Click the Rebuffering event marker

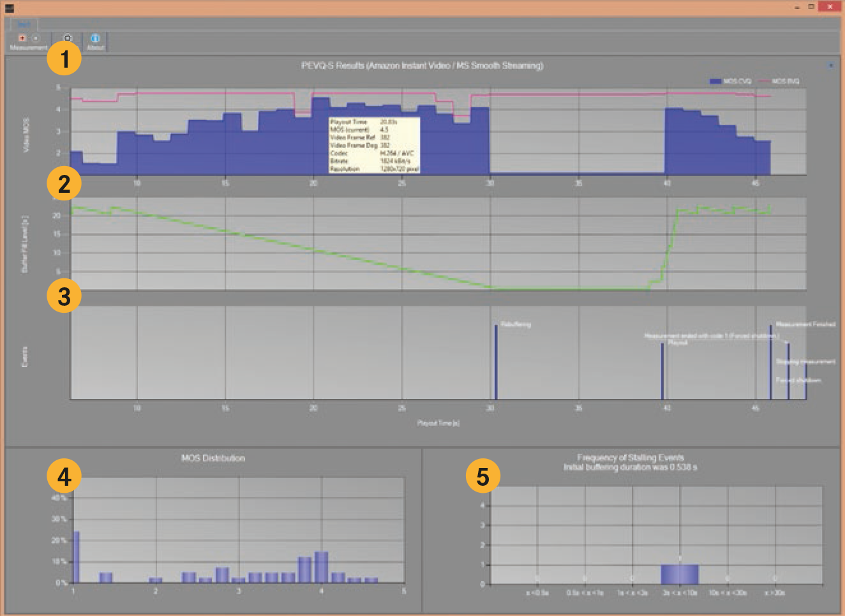pyautogui.click(x=496, y=362)
